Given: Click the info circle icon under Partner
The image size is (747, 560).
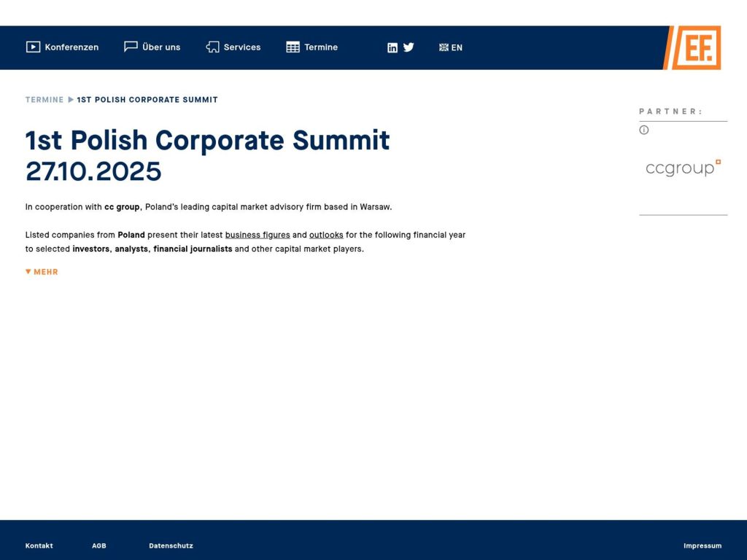Looking at the screenshot, I should pos(643,130).
